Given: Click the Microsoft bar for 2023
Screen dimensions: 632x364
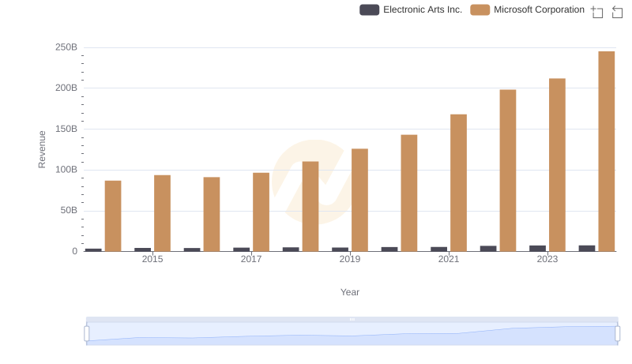Looking at the screenshot, I should coord(557,165).
